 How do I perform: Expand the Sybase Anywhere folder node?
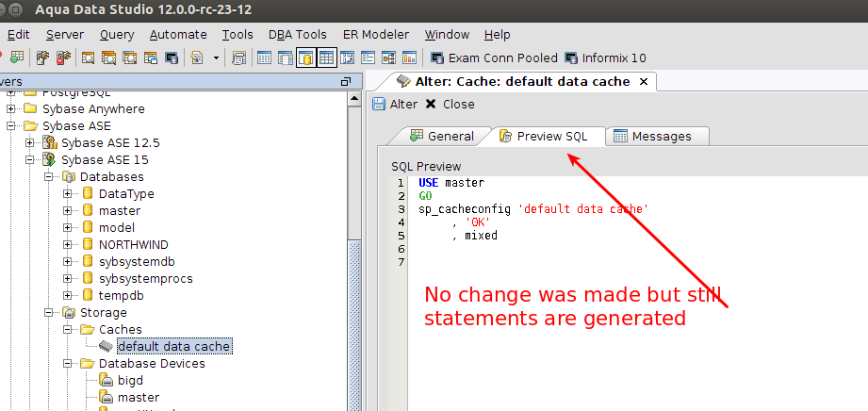10,109
